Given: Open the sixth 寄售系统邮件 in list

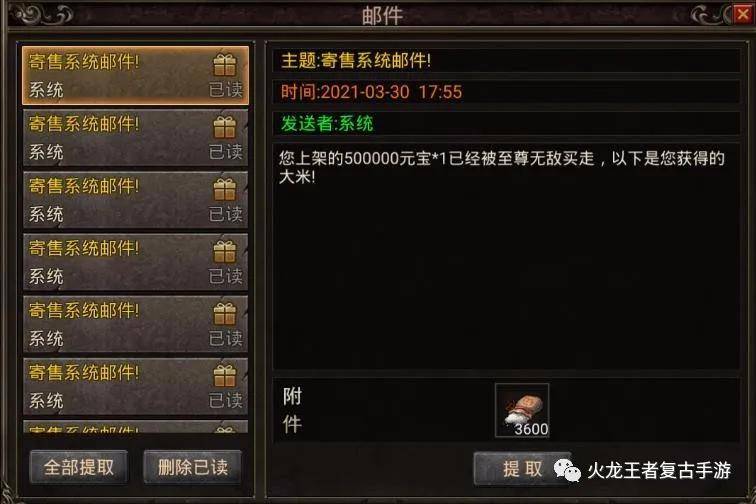Looking at the screenshot, I should (135, 387).
